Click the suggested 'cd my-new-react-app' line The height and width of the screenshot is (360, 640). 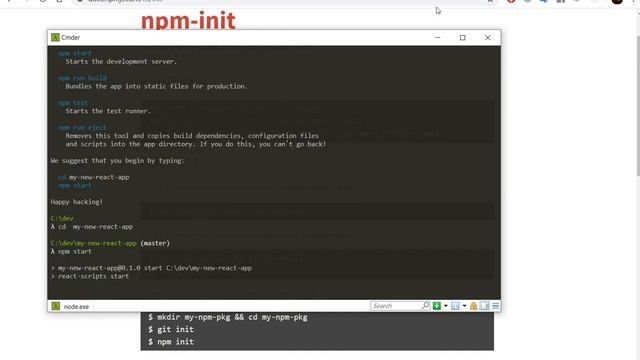point(93,177)
